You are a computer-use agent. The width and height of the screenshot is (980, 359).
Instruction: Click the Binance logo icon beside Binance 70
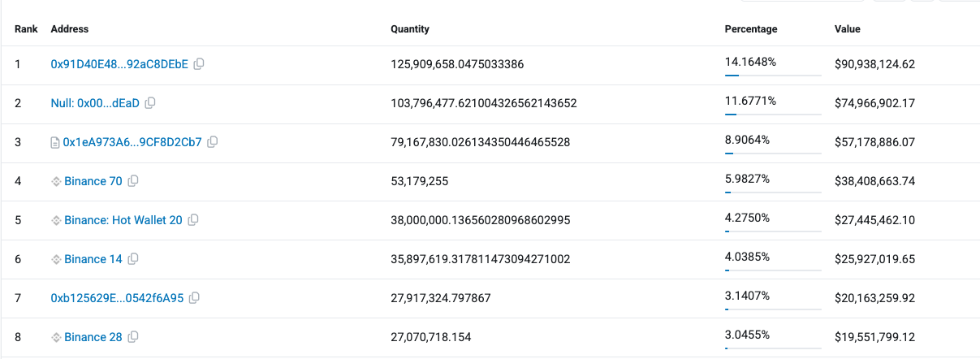[x=56, y=181]
